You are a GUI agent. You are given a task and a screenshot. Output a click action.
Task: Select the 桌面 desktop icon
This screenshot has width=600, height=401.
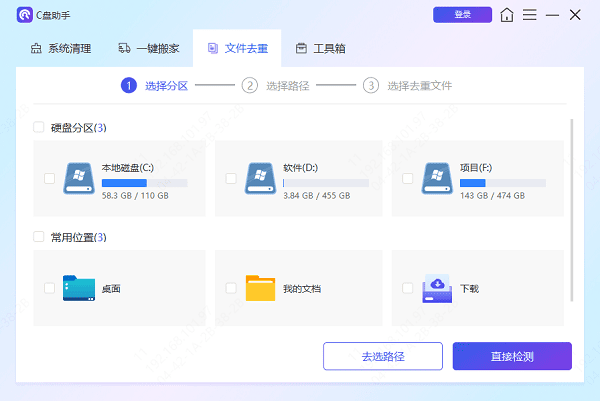[78, 288]
